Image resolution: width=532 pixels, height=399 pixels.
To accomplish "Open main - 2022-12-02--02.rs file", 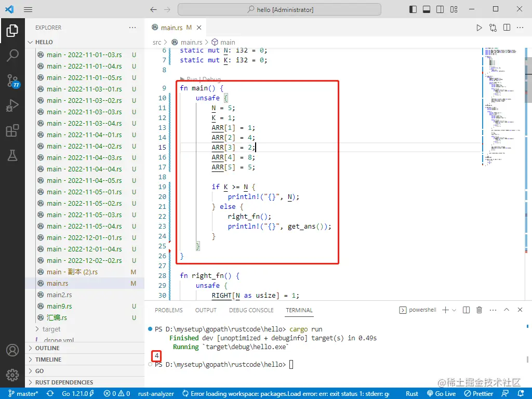I will 86,261.
